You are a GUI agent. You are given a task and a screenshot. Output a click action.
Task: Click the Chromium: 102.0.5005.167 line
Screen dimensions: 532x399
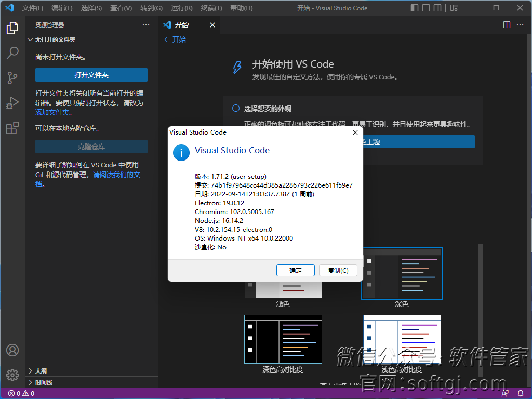coord(234,212)
